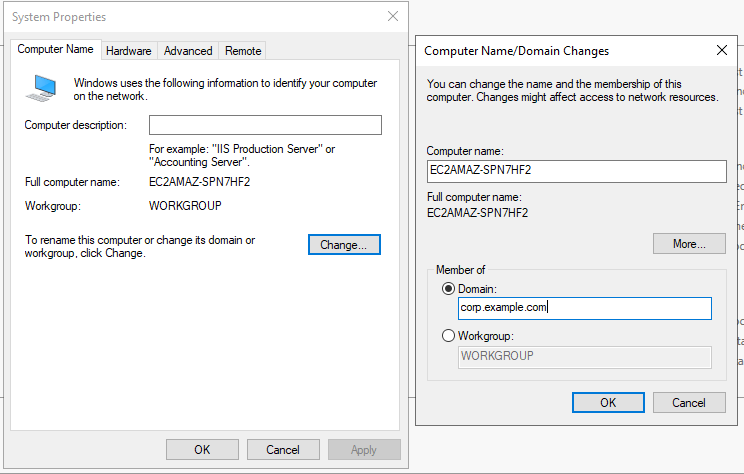
Task: Click the "Member of" group label
Action: 460,270
